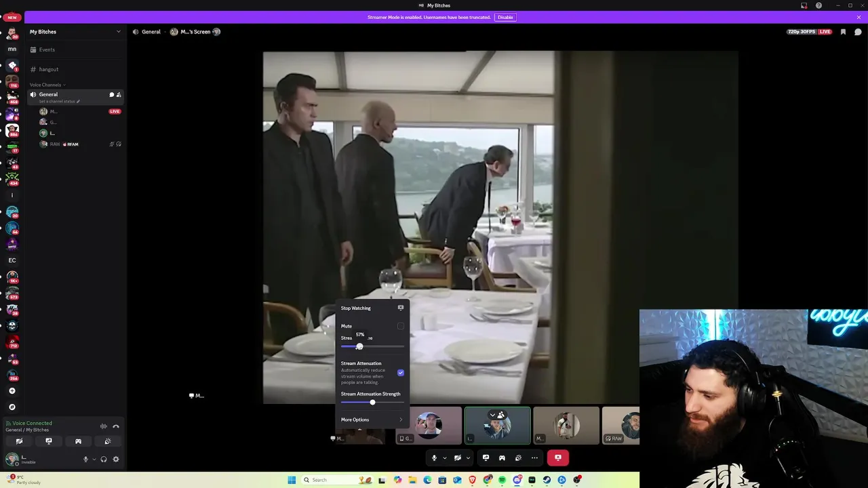Image resolution: width=868 pixels, height=488 pixels.
Task: Toggle camera in the bottom call controls
Action: [x=458, y=457]
